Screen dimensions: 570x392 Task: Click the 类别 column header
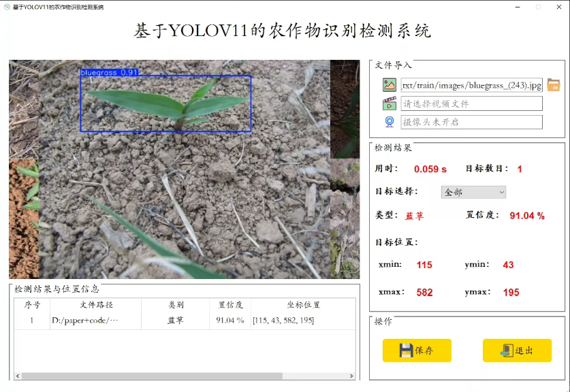(176, 305)
